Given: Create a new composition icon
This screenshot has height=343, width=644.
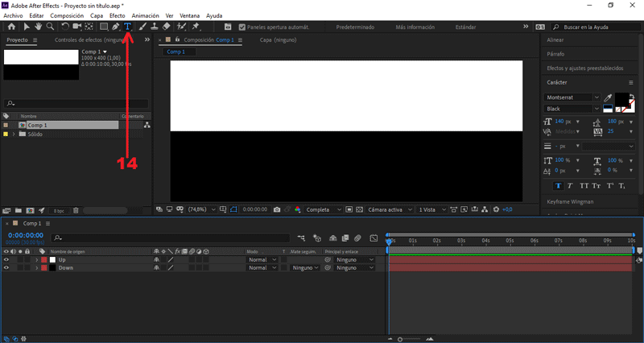Looking at the screenshot, I should point(30,211).
